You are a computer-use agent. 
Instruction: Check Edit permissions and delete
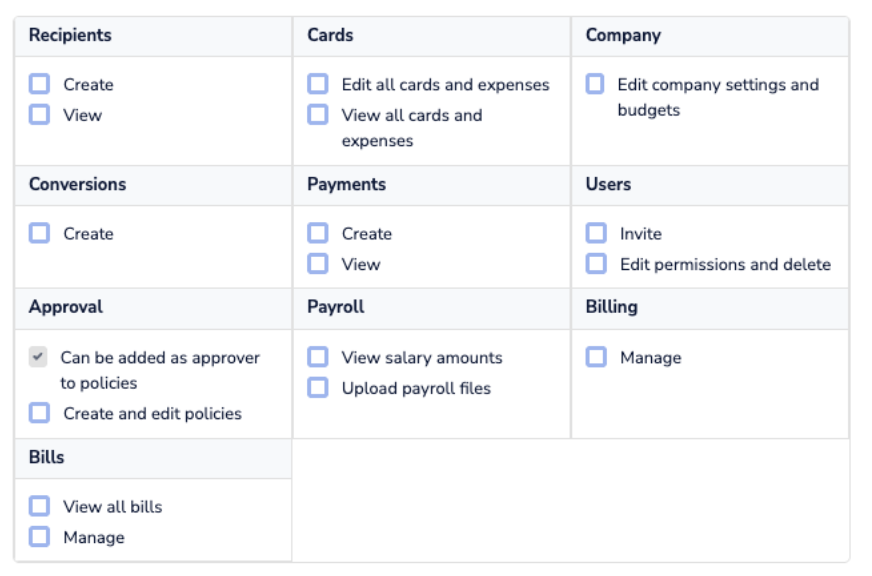coord(596,264)
